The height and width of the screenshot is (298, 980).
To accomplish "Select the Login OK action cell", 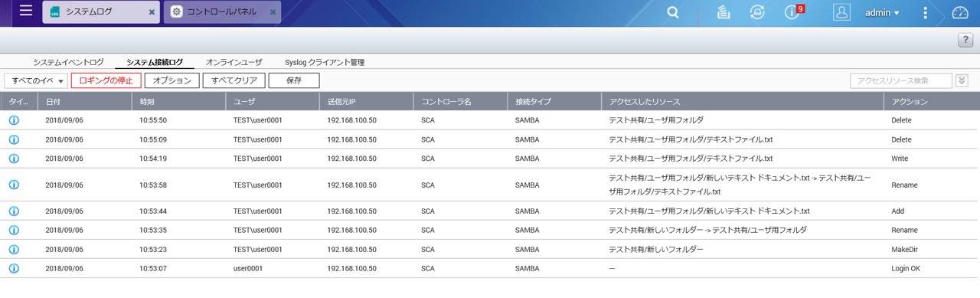I will pyautogui.click(x=906, y=268).
